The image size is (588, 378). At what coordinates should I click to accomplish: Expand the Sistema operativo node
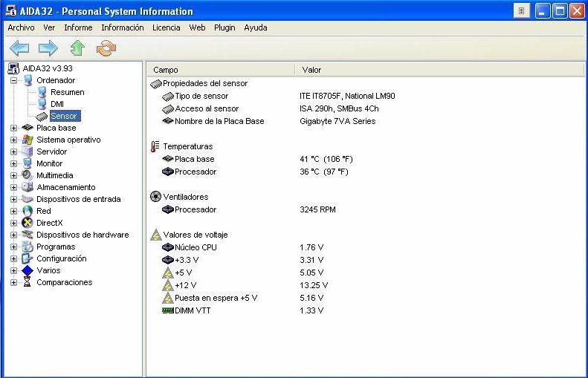click(x=14, y=140)
